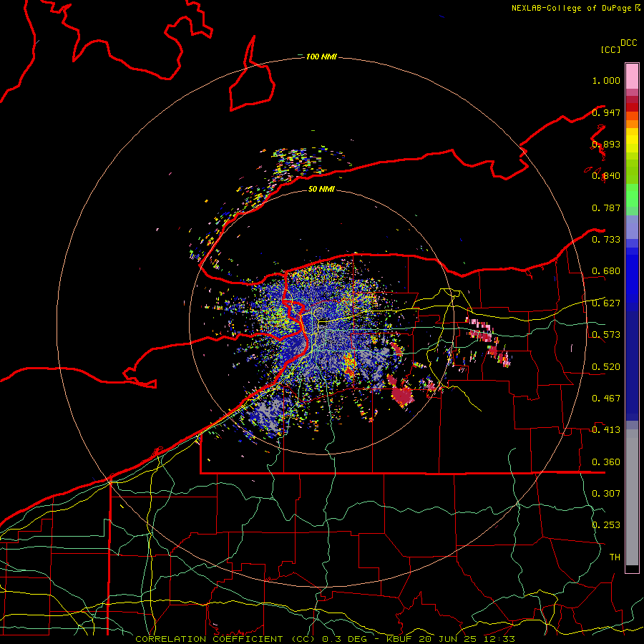Click the 1.000 color scale value
Screen dimensions: 644x644
(x=606, y=80)
